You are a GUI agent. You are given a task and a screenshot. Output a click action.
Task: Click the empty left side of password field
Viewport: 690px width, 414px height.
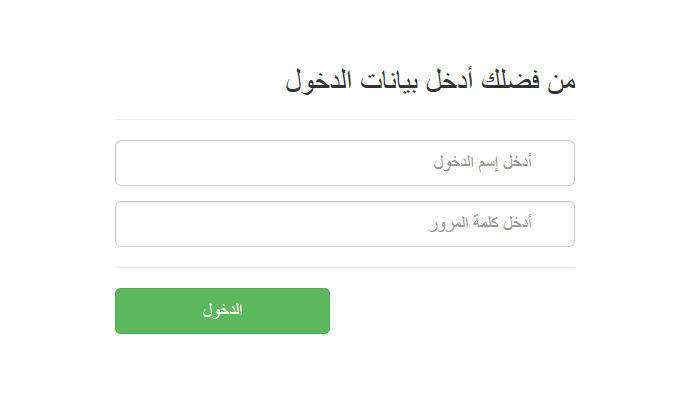220,224
